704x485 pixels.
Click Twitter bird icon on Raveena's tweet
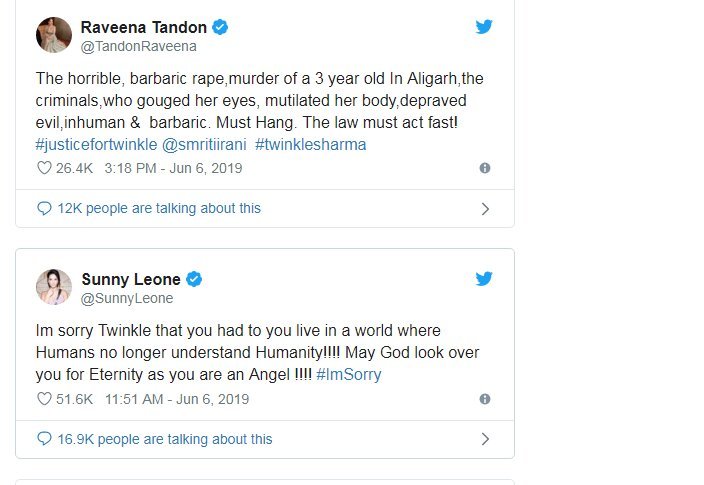click(x=484, y=27)
